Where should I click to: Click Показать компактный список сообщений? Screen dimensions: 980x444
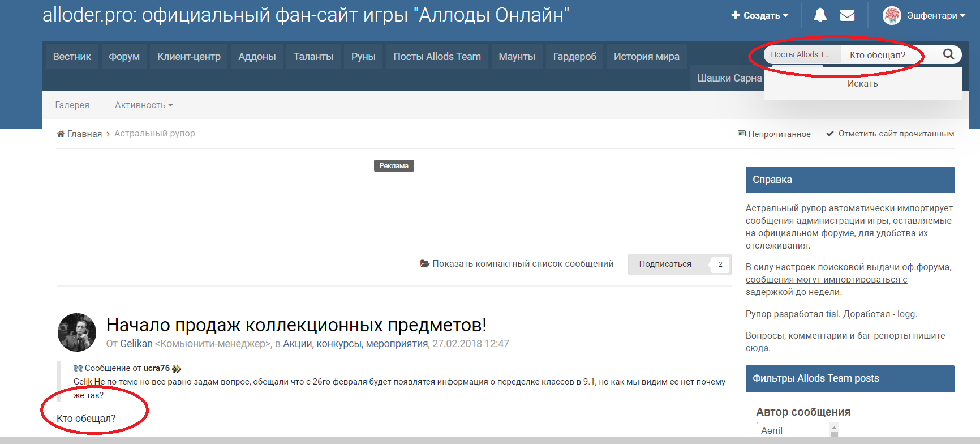click(517, 264)
